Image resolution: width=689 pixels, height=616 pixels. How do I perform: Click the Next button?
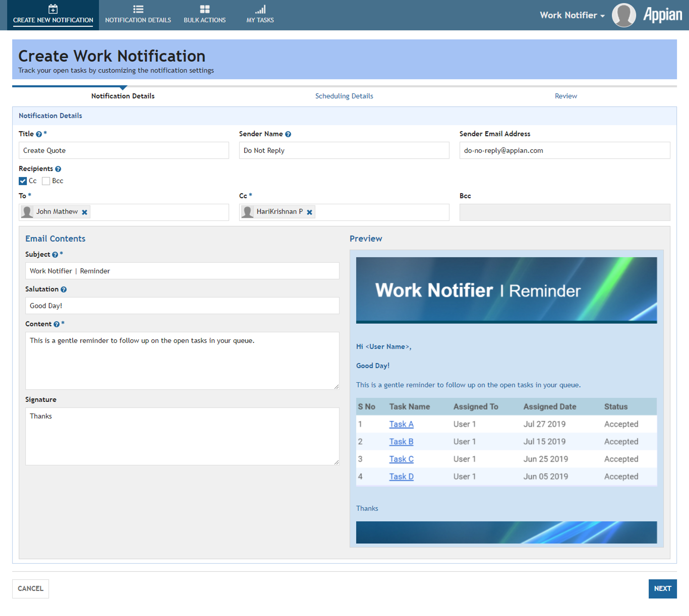pos(663,589)
